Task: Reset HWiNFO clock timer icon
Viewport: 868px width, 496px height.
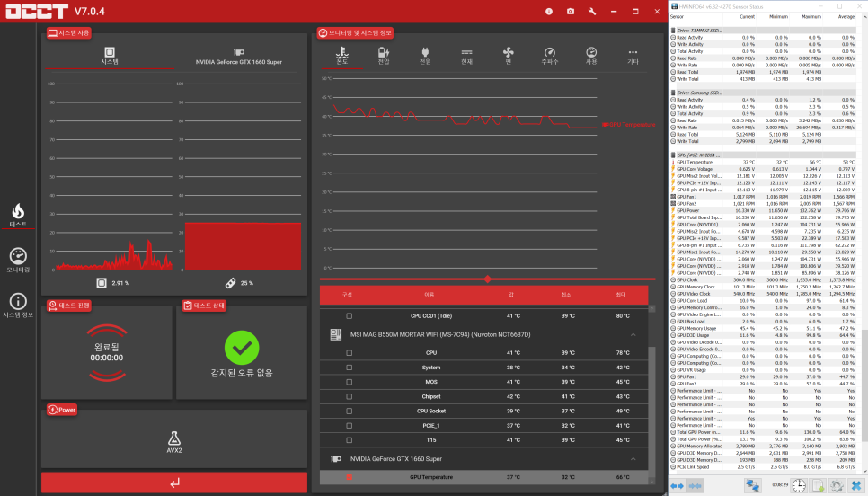Action: (x=799, y=486)
